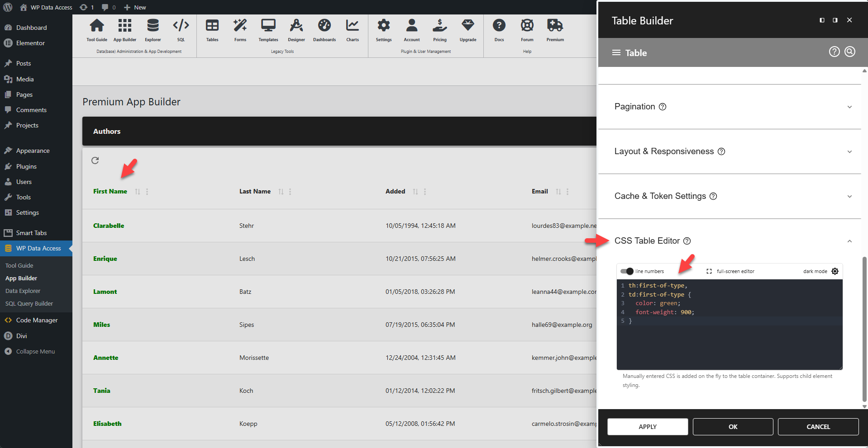This screenshot has height=448, width=868.
Task: Open the Data Explorer menu item
Action: click(x=23, y=291)
